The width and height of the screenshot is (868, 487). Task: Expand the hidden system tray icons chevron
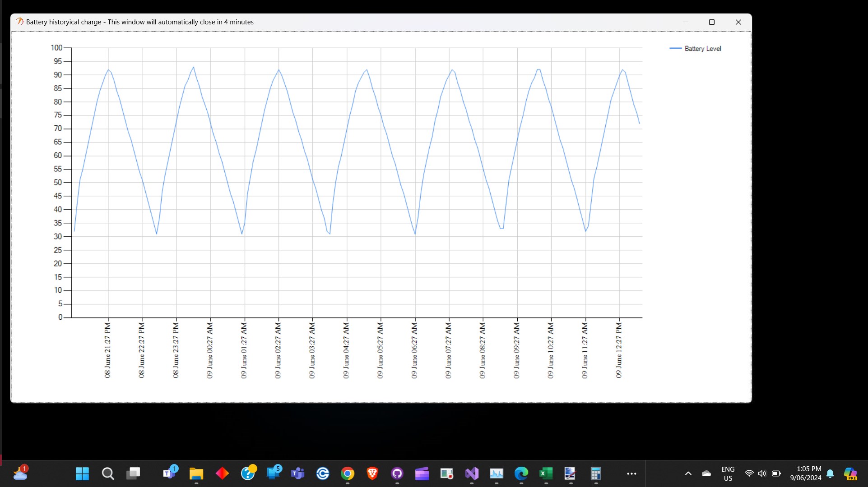pos(688,473)
